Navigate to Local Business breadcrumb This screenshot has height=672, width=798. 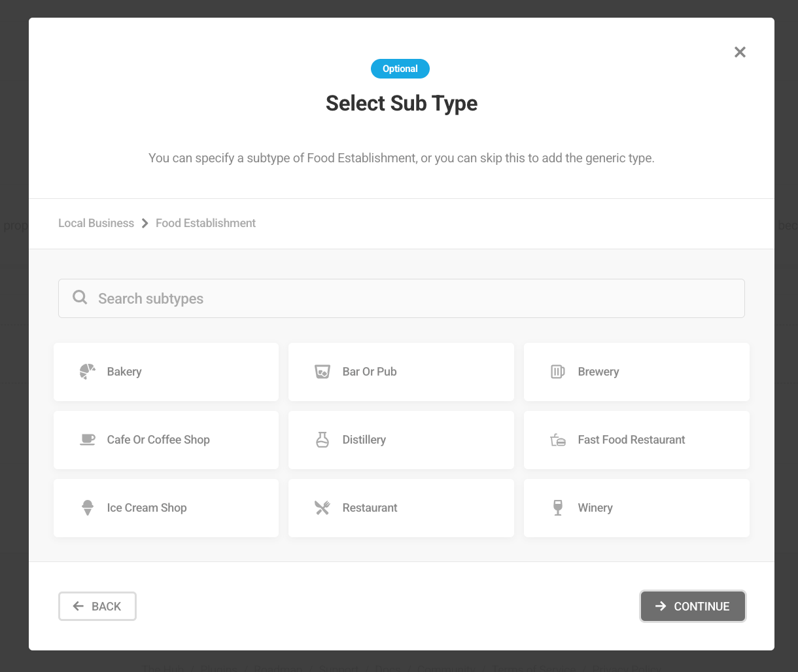[x=96, y=223]
